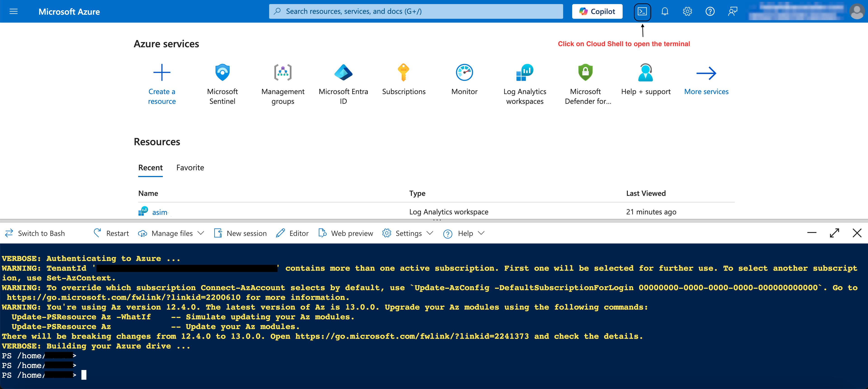868x389 pixels.
Task: Switch to the Favorite tab
Action: click(190, 168)
